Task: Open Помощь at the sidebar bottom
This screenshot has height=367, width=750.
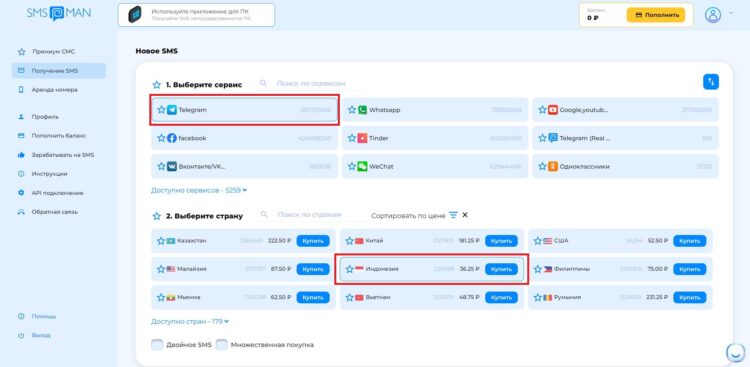Action: tap(37, 316)
